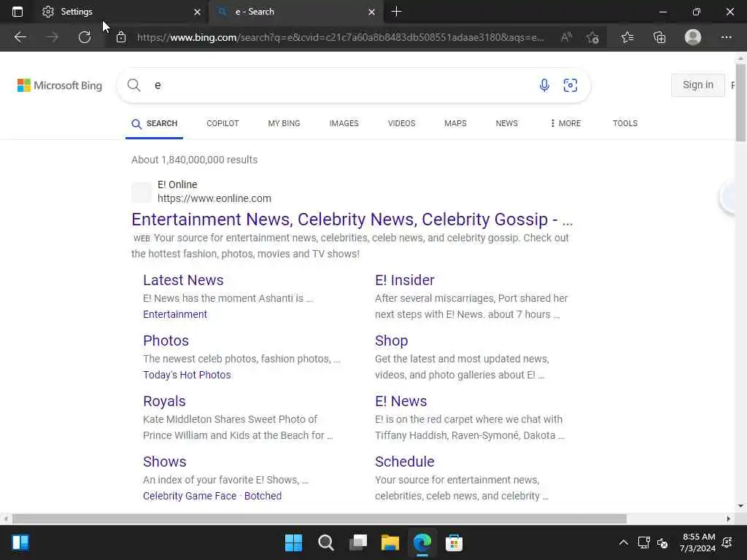Show hidden system tray icons
Image resolution: width=747 pixels, height=560 pixels.
(x=623, y=542)
